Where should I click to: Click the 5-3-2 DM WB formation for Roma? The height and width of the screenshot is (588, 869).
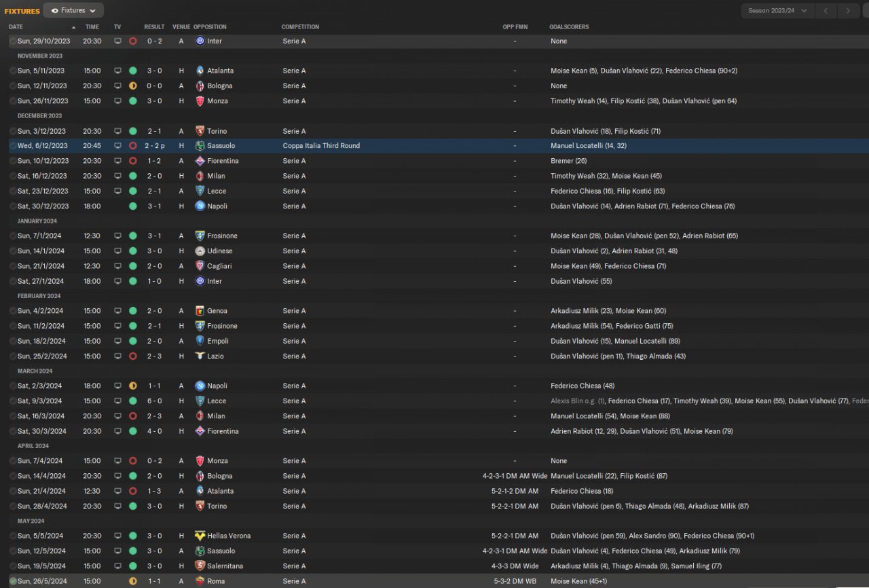(x=516, y=581)
